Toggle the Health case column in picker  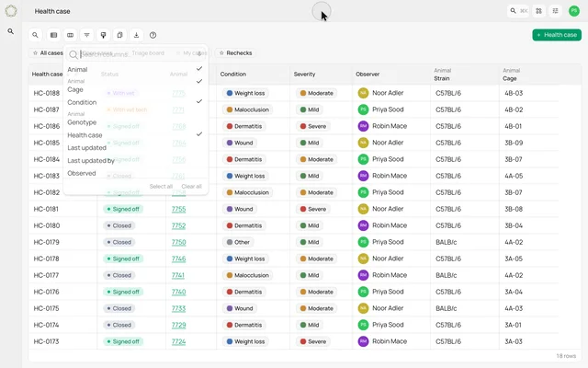(x=135, y=135)
